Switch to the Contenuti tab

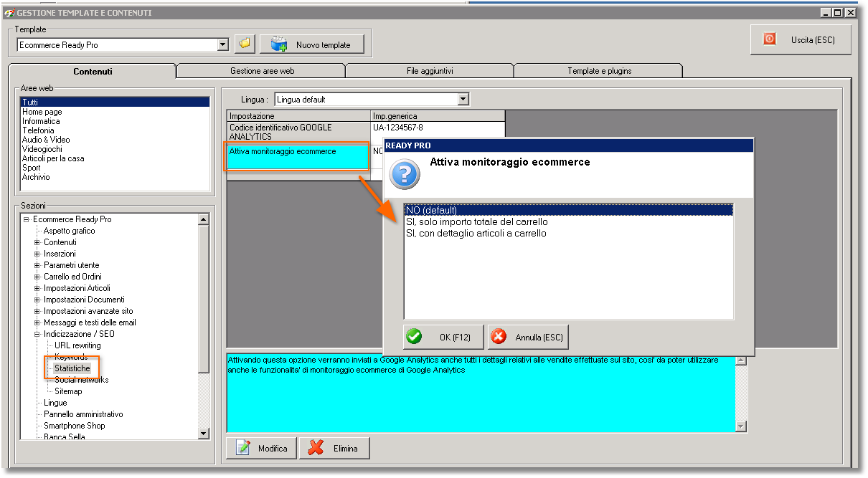(93, 71)
